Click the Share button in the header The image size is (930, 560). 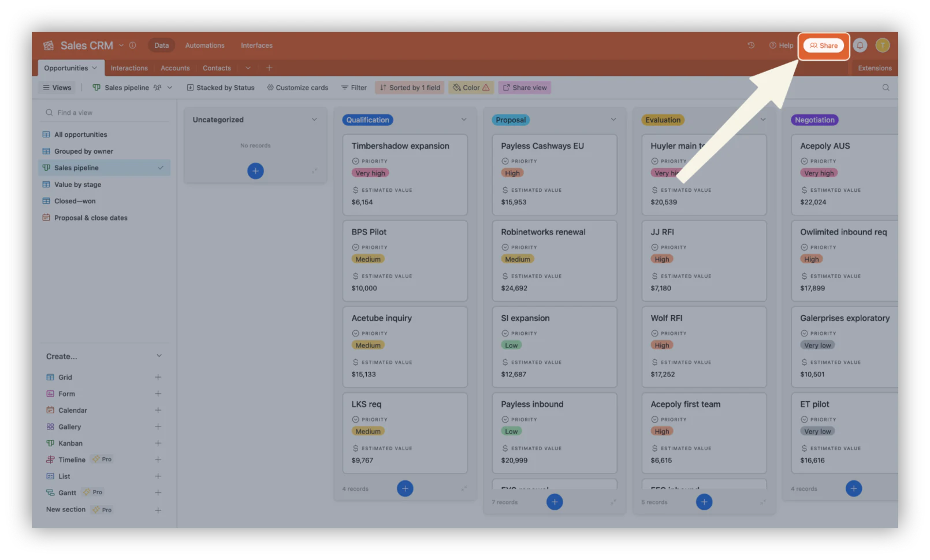point(823,46)
